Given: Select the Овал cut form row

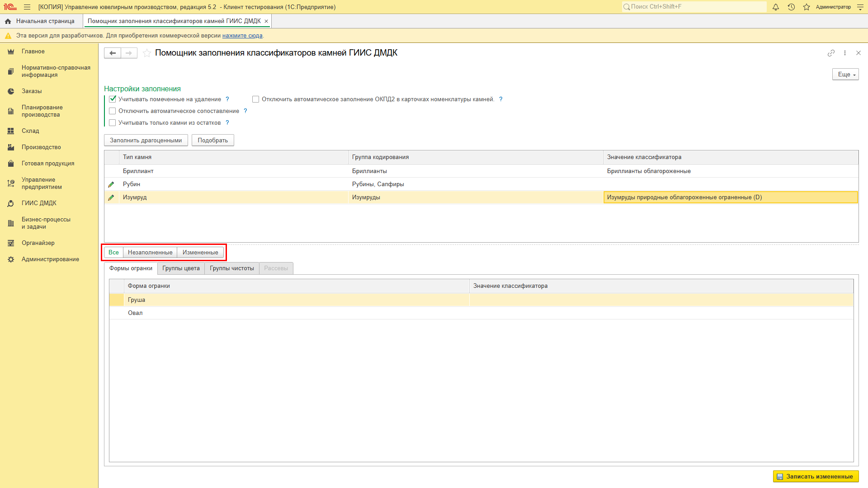Looking at the screenshot, I should [x=481, y=313].
